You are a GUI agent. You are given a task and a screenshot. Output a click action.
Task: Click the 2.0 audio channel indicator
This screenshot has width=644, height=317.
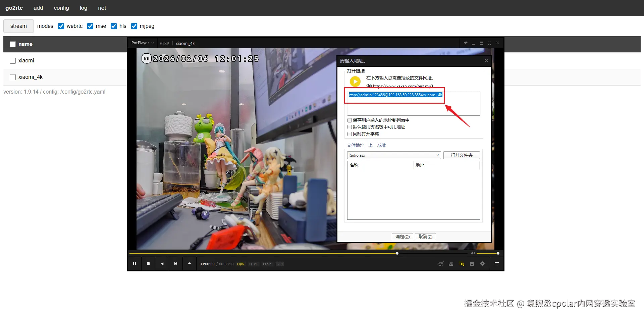pyautogui.click(x=280, y=264)
